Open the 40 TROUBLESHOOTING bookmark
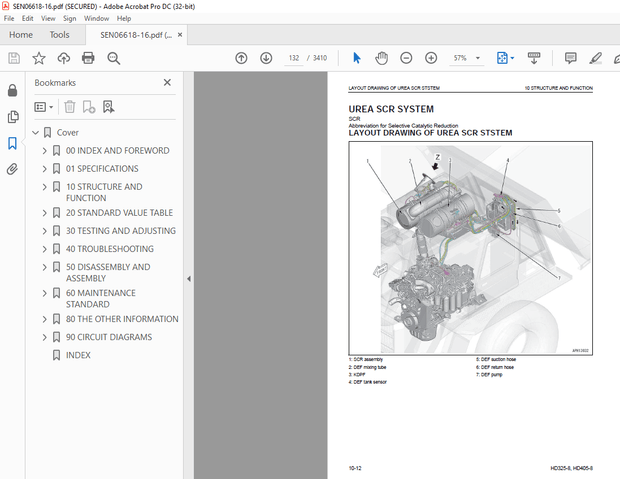 110,249
